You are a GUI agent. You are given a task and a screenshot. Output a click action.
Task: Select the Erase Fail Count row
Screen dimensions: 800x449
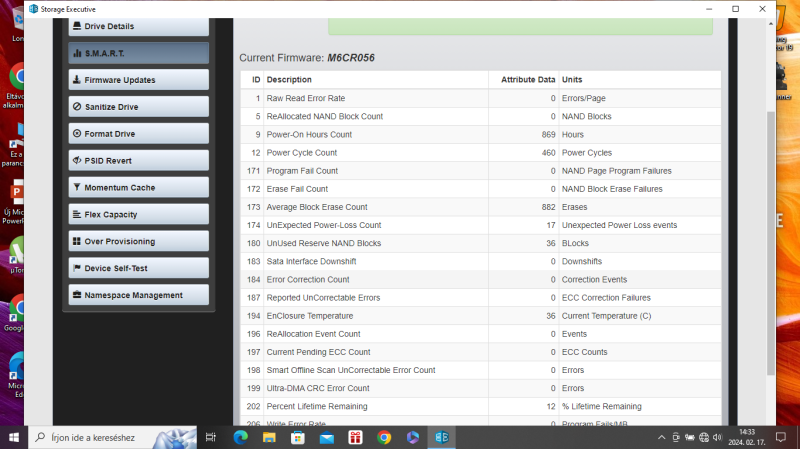click(x=481, y=189)
